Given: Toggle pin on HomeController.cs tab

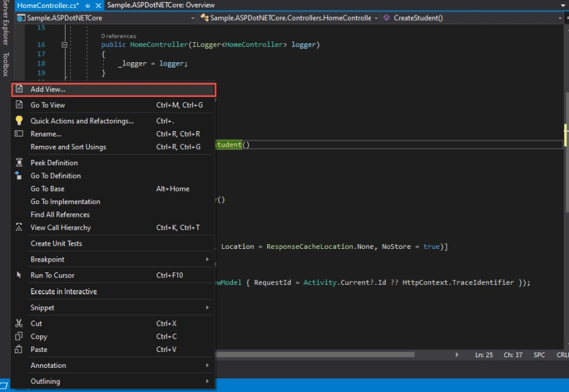Looking at the screenshot, I should 88,5.
